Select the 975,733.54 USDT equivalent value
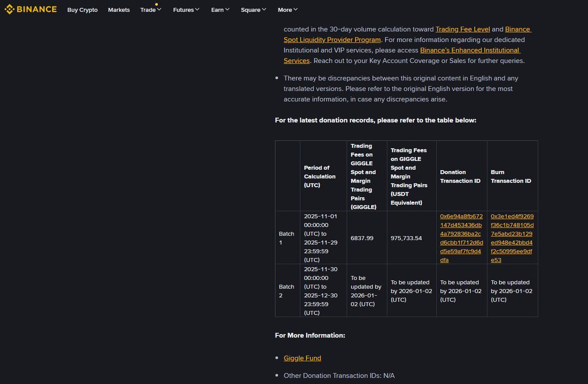588x384 pixels. click(406, 238)
